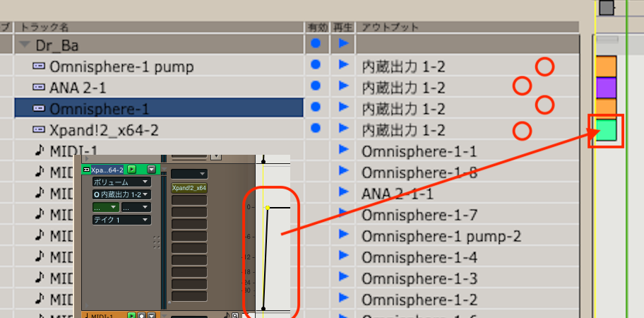Toggle play arrow on Omnisphere-1-4 output row

(343, 256)
